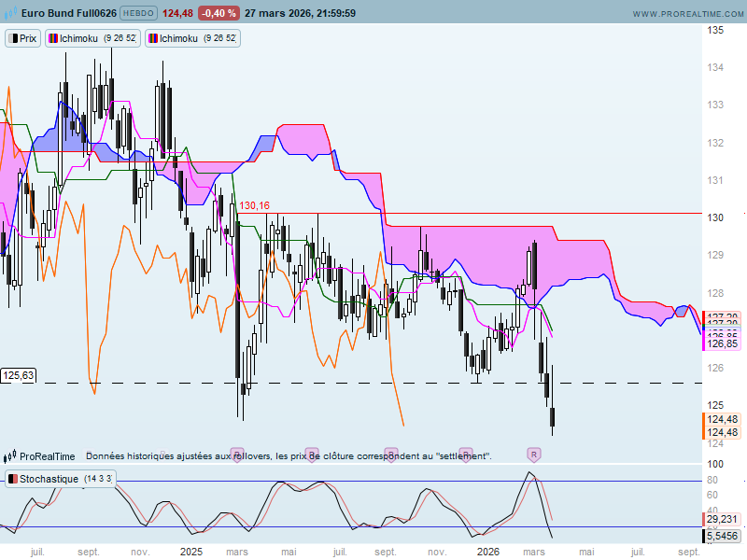Click the ProRealTime logo icon below the chart
747x560 pixels.
click(x=10, y=456)
